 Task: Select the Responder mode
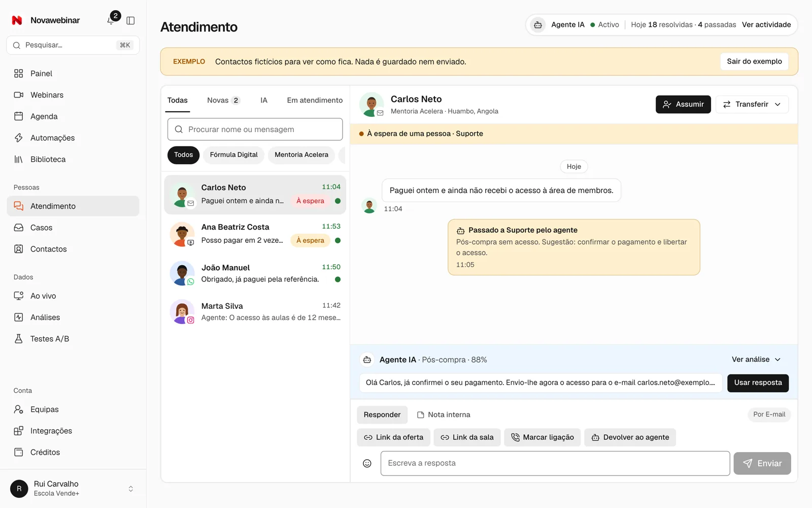[382, 415]
